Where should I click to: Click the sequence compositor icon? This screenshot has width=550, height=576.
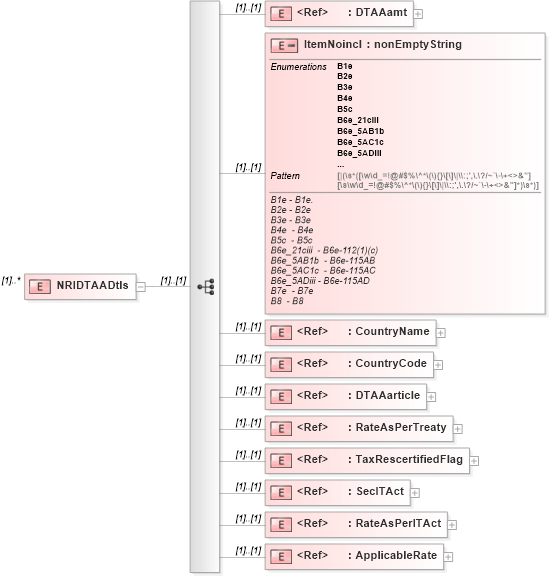[206, 287]
